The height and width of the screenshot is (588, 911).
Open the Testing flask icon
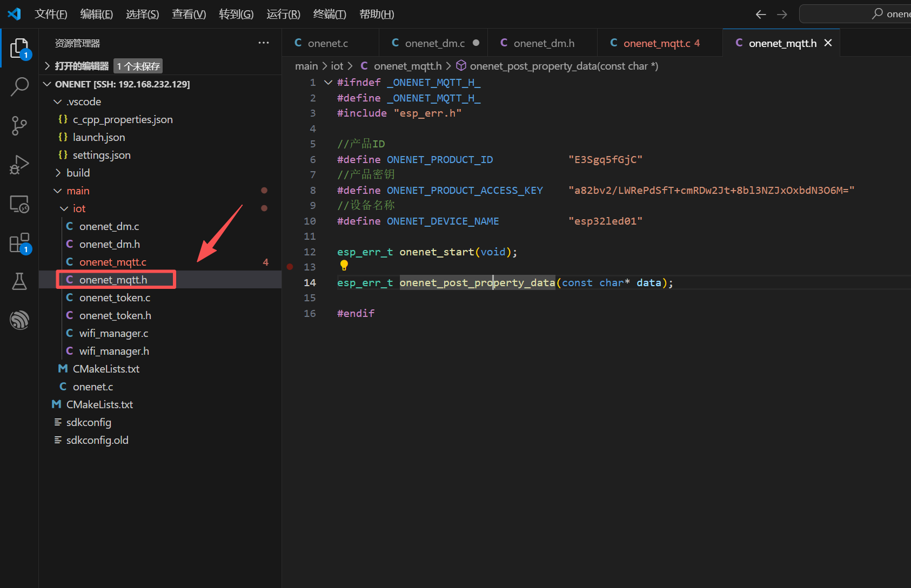pyautogui.click(x=19, y=281)
